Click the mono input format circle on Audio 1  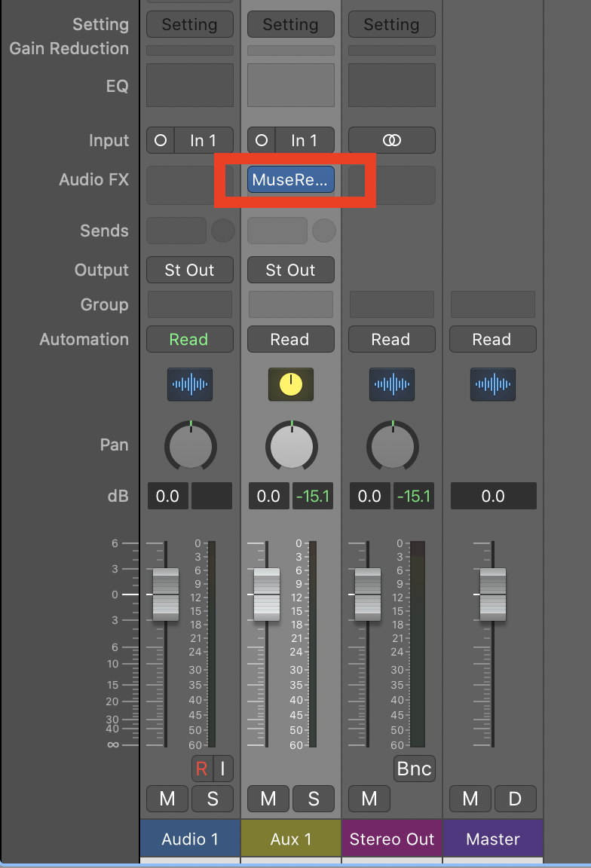coord(160,140)
